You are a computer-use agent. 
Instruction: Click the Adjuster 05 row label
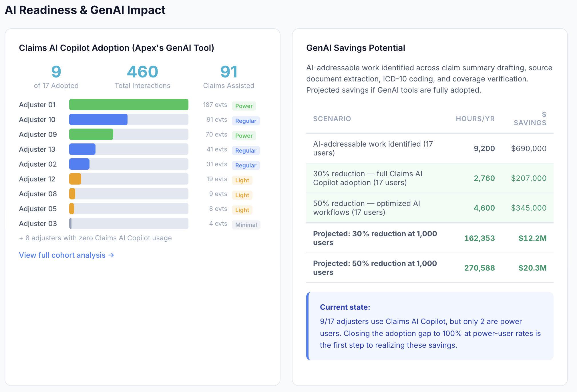click(37, 209)
